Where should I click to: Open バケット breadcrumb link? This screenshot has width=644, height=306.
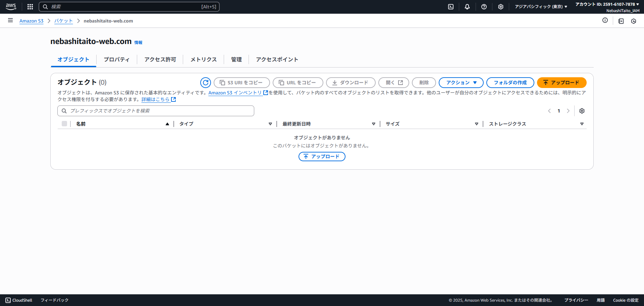click(x=64, y=21)
